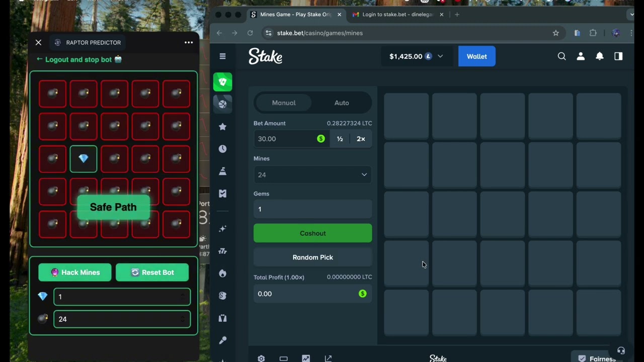This screenshot has height=362, width=644.
Task: Open the blue Wallet button
Action: click(x=476, y=56)
